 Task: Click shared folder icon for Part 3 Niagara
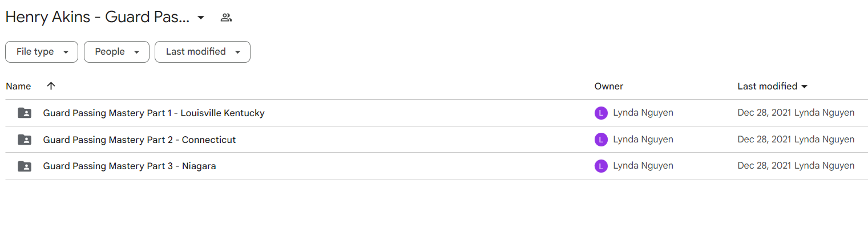coord(25,166)
